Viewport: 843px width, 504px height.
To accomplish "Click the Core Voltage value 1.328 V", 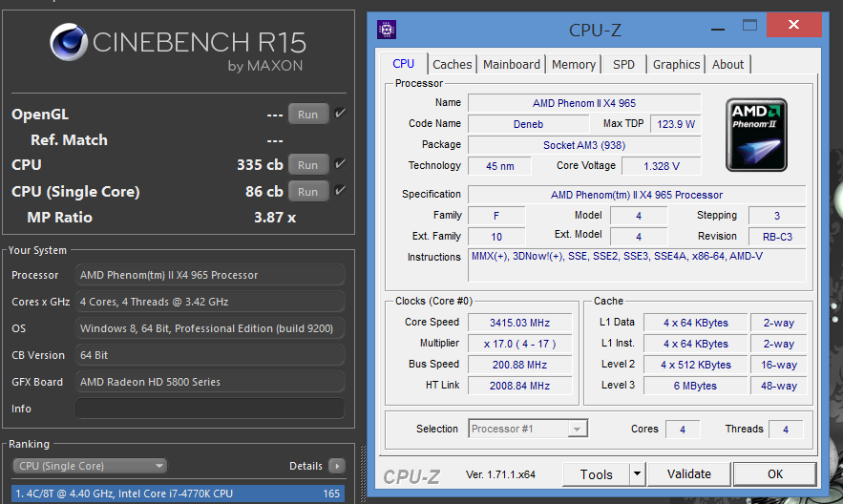I will [662, 166].
